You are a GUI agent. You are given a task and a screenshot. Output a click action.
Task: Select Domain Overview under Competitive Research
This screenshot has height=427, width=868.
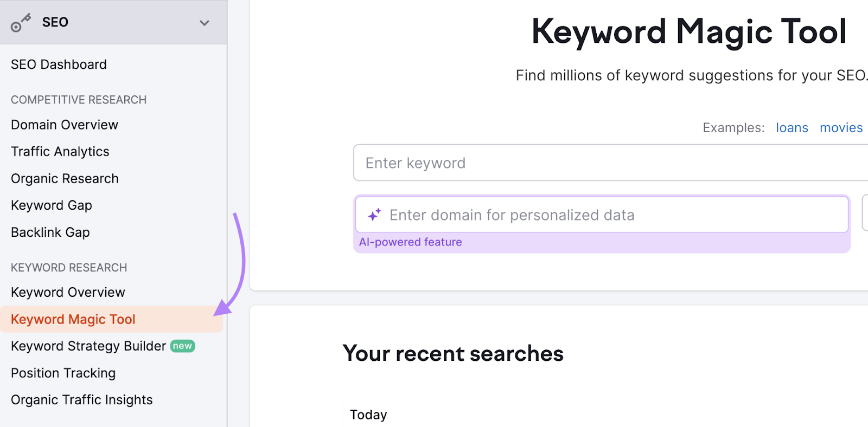pyautogui.click(x=64, y=125)
